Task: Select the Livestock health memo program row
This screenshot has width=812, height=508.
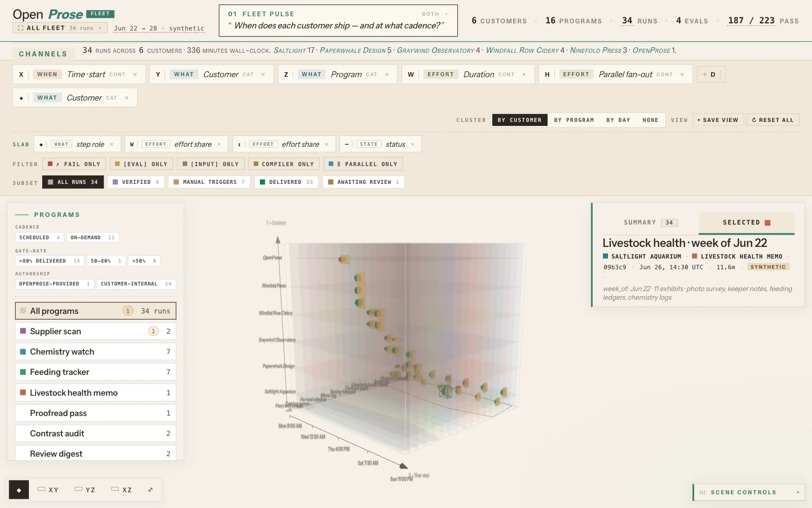Action: click(x=95, y=393)
